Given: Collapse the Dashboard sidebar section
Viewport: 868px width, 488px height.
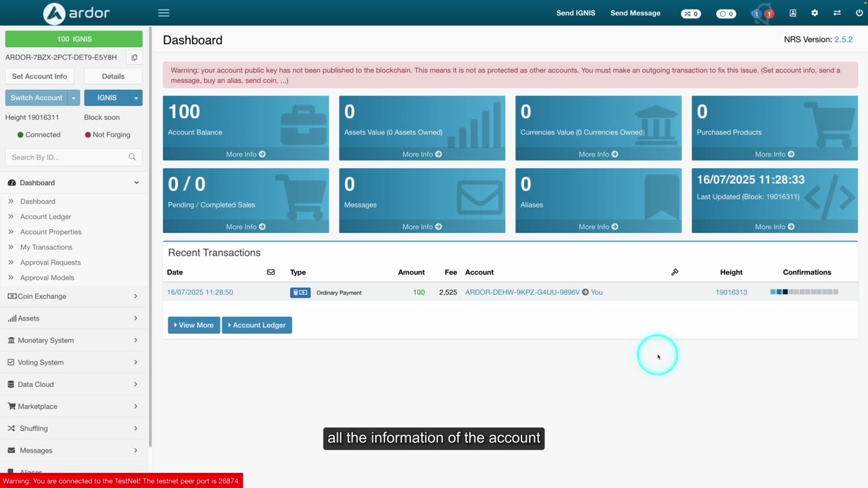Looking at the screenshot, I should (73, 183).
